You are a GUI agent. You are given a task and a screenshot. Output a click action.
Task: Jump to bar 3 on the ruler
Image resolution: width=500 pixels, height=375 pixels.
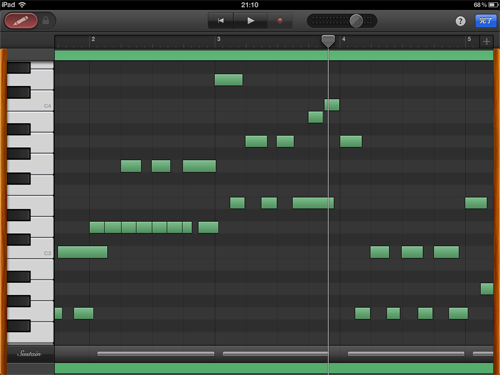[x=219, y=39]
